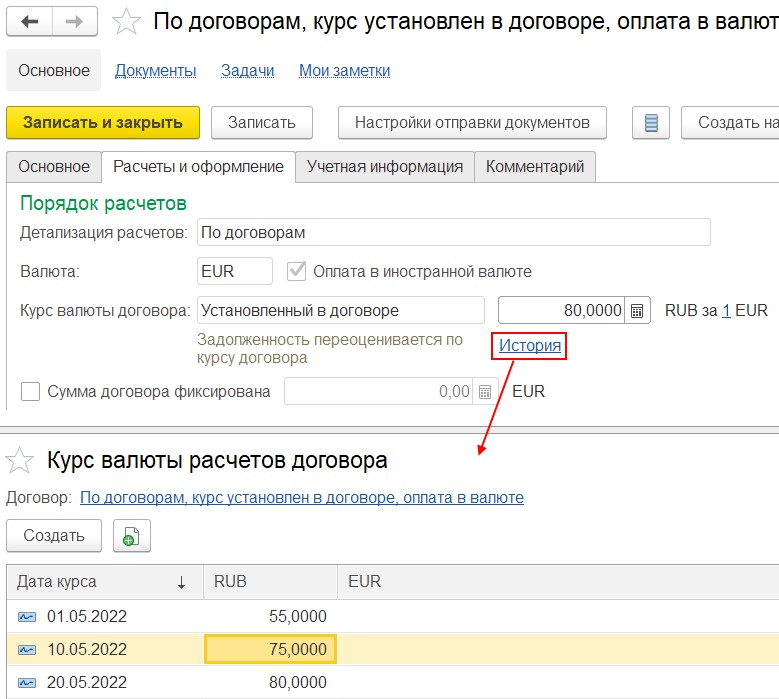The height and width of the screenshot is (699, 779).
Task: Open the История link
Action: (531, 346)
